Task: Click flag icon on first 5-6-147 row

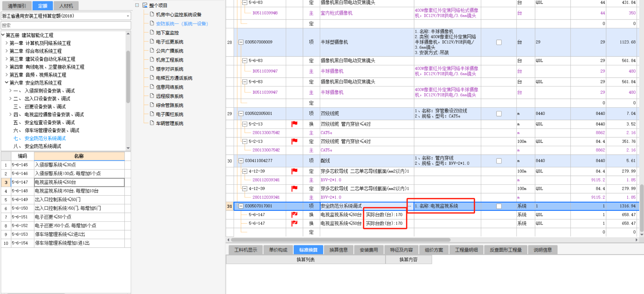Action: point(294,215)
